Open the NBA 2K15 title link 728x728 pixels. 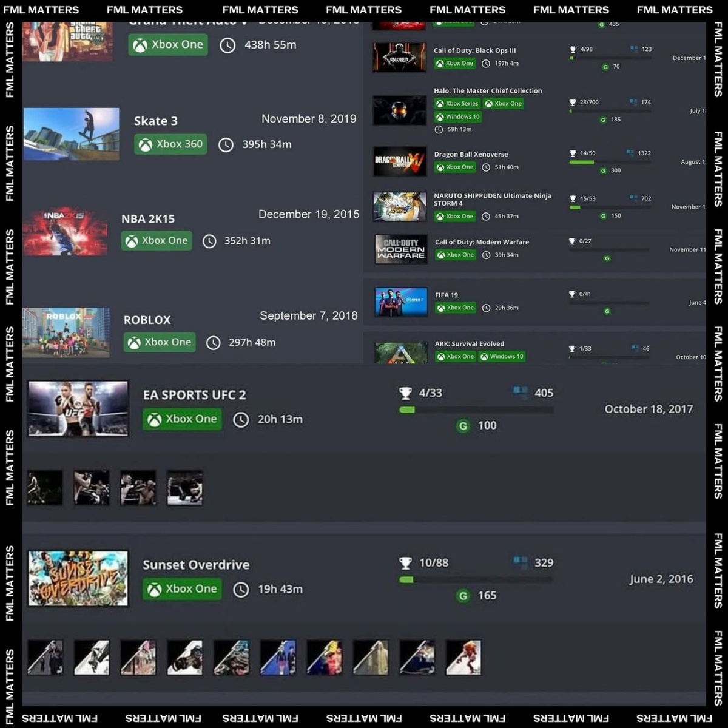[x=148, y=219]
